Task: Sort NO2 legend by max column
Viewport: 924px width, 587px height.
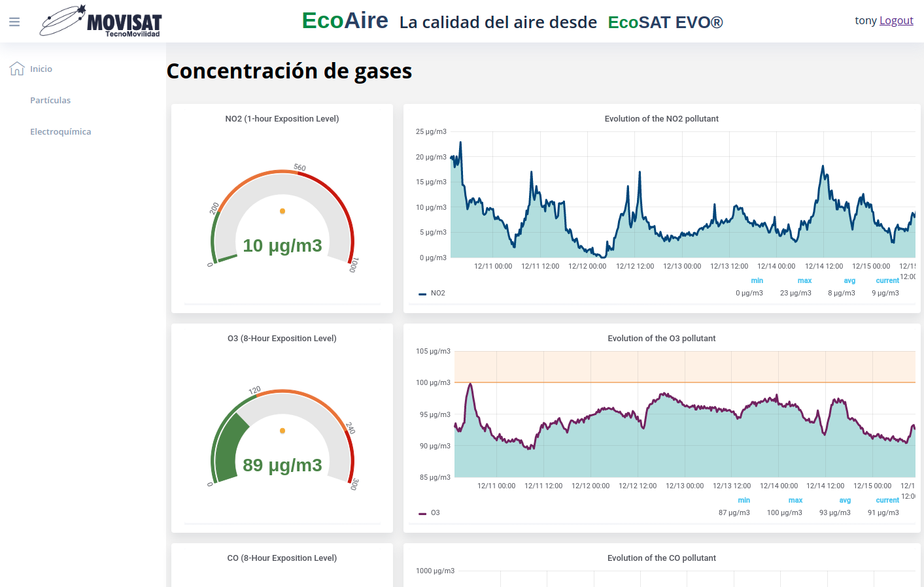Action: pos(804,280)
